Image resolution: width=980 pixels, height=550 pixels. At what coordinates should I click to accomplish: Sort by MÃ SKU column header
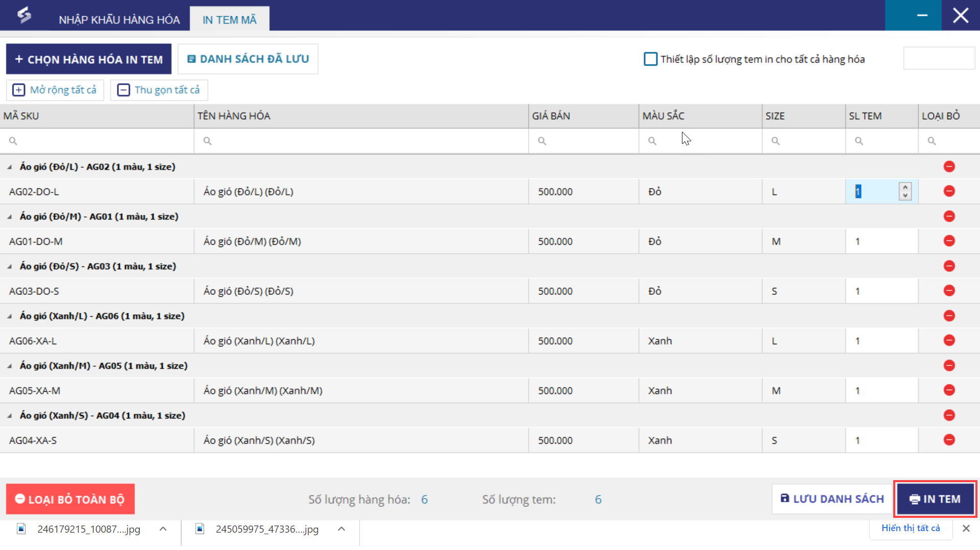pos(97,116)
